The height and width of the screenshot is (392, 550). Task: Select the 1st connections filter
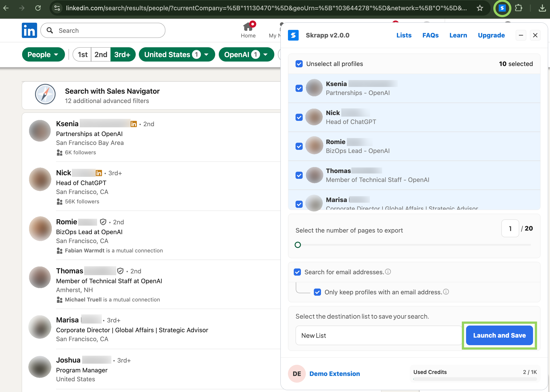tap(82, 54)
